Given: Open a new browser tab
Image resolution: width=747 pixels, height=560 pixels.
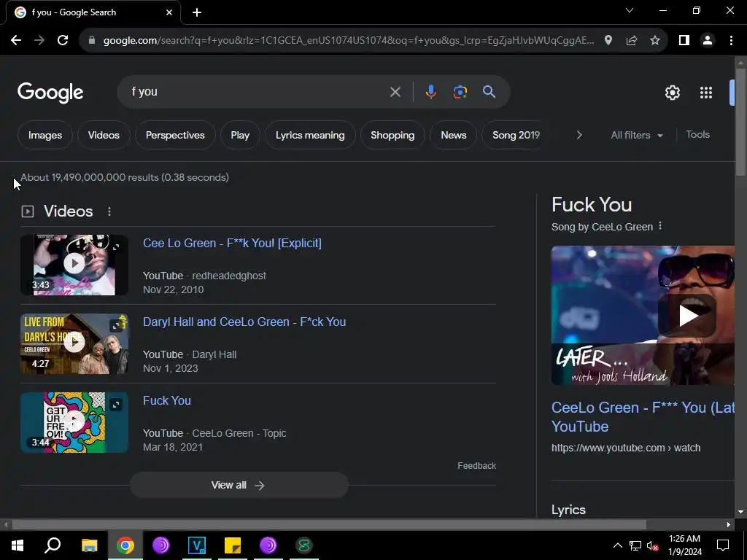Looking at the screenshot, I should (x=197, y=12).
